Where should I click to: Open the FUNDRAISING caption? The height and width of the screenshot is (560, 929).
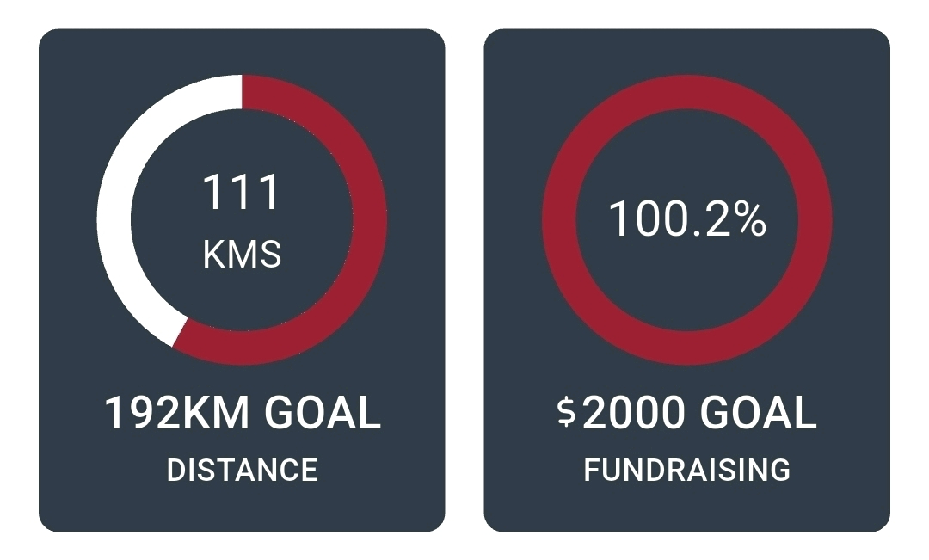point(686,470)
